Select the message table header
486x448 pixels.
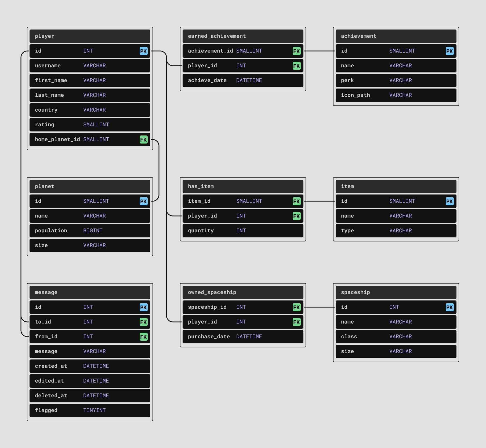click(x=90, y=292)
